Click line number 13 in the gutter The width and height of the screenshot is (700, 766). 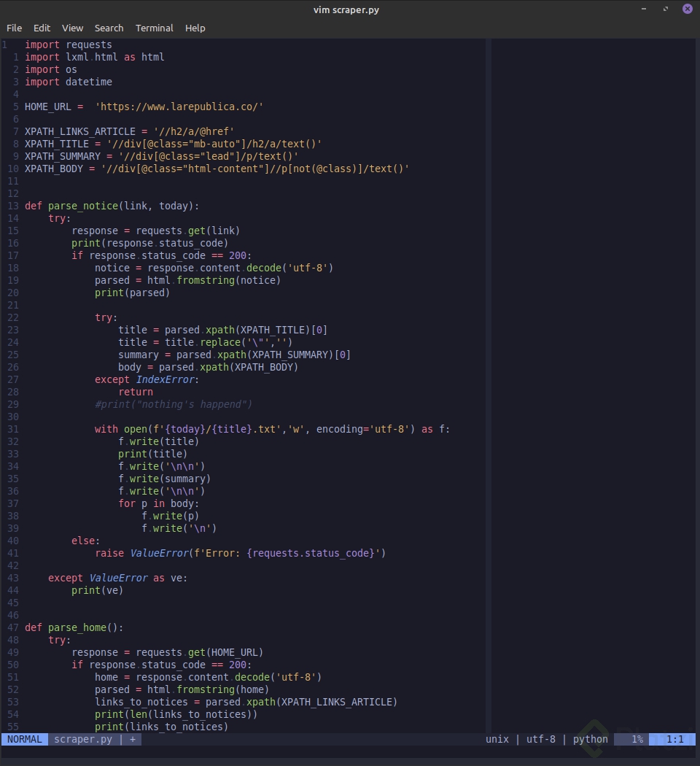[x=13, y=206]
